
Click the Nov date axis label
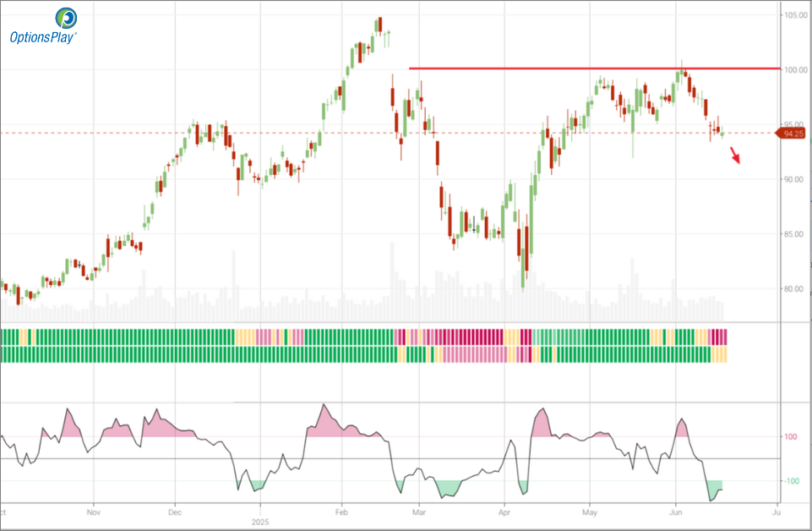coord(94,512)
